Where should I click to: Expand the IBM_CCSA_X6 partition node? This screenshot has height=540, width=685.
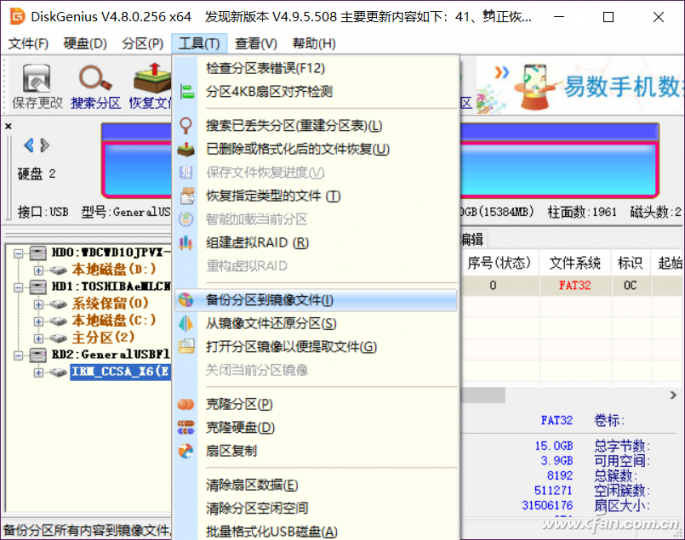pyautogui.click(x=38, y=372)
